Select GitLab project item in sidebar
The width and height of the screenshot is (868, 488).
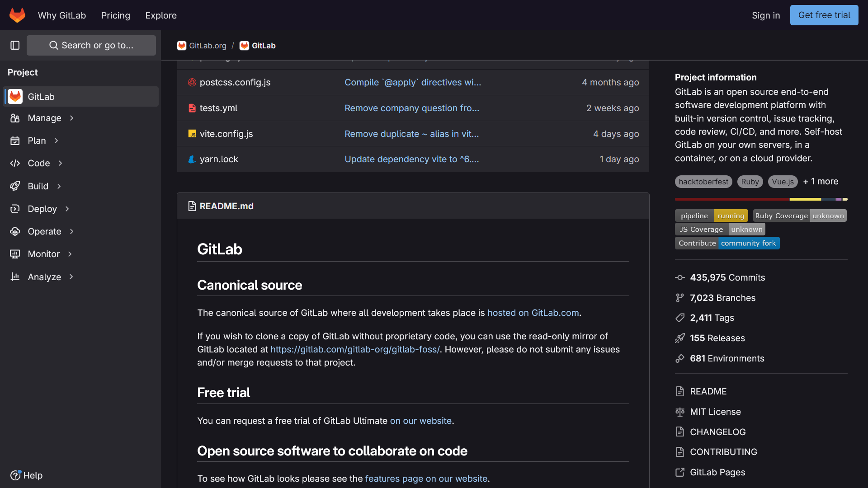pos(81,97)
